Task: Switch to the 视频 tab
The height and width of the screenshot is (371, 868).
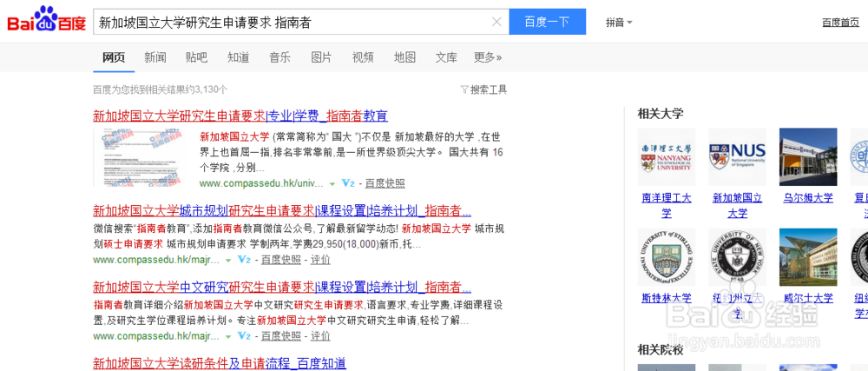Action: pos(363,57)
